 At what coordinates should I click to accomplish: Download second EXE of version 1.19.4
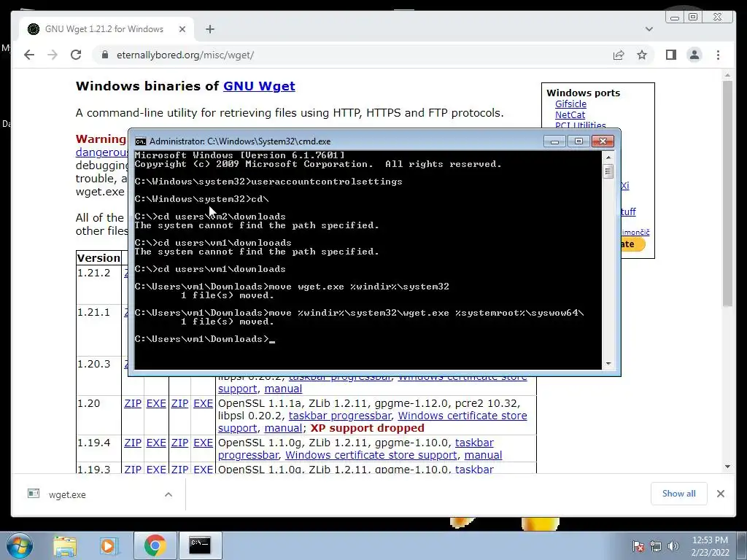203,443
